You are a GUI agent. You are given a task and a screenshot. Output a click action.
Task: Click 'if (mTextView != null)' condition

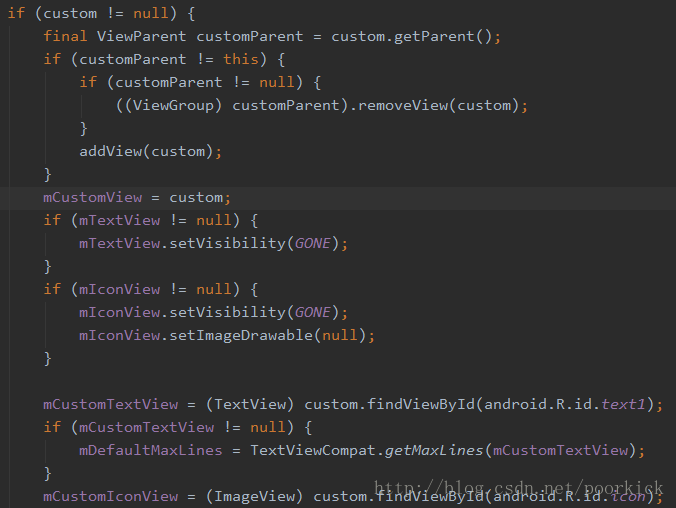pyautogui.click(x=141, y=220)
